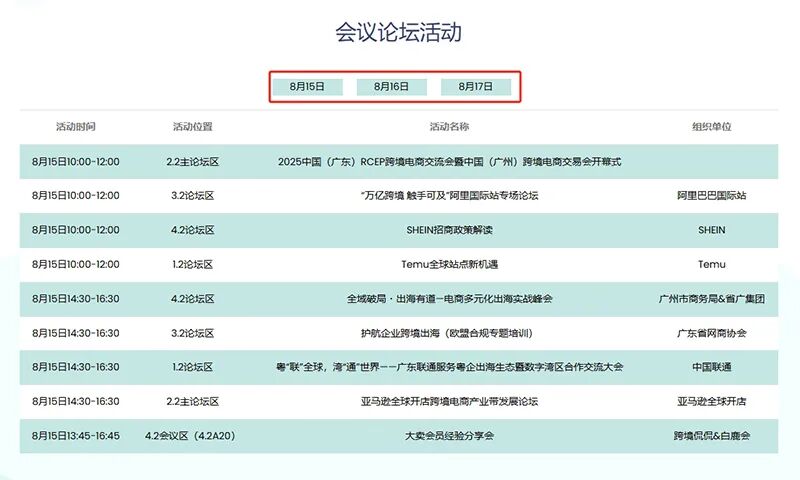Select the 2.2主论坛区 cell in the 亚马逊全球开店 row
Screen dimensions: 800x480
pyautogui.click(x=192, y=401)
